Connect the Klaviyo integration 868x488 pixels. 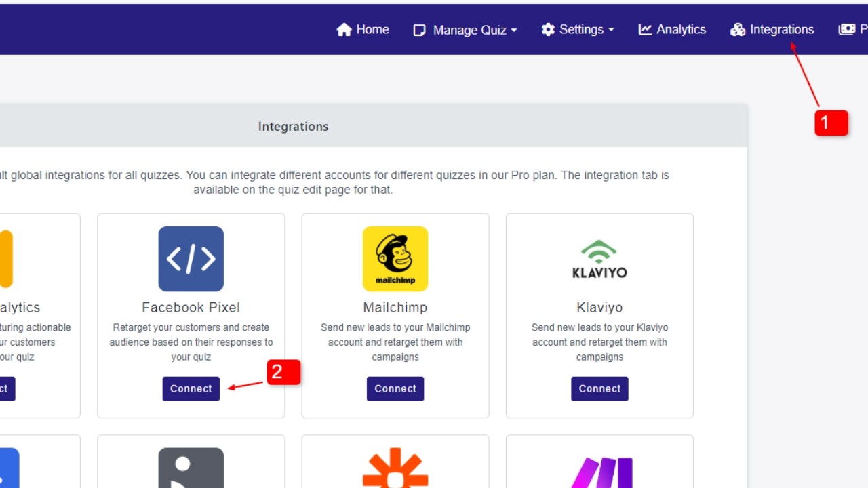point(599,389)
